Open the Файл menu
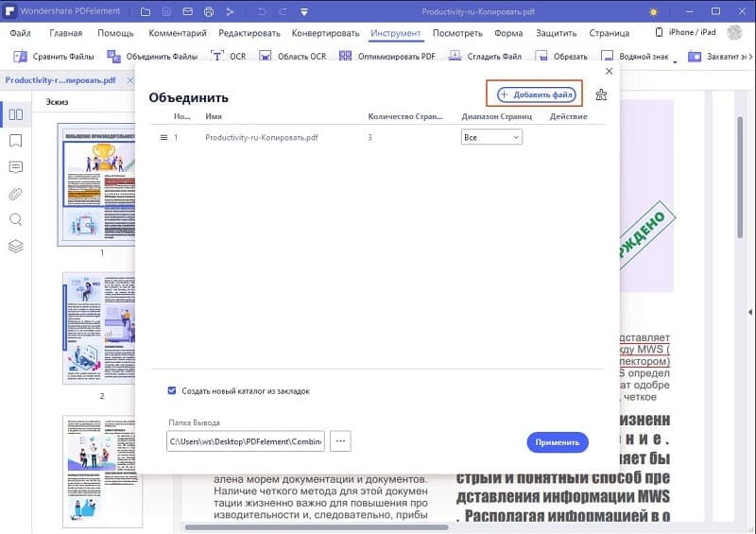Screen dimensions: 756x534 click(20, 33)
